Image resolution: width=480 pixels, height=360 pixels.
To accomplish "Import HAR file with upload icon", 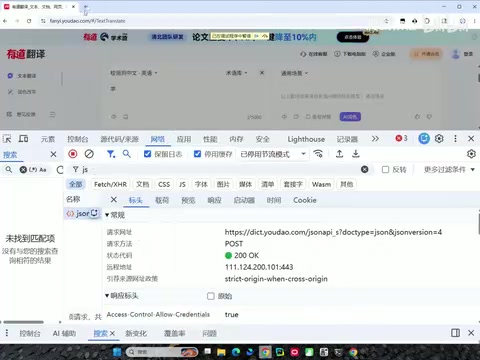I will [339, 154].
